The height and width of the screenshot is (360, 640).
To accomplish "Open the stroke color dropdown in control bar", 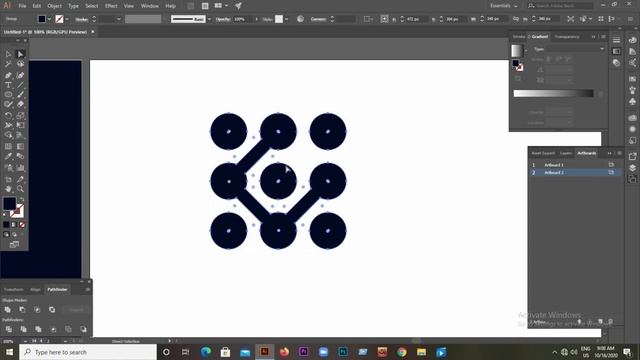I will (x=67, y=19).
